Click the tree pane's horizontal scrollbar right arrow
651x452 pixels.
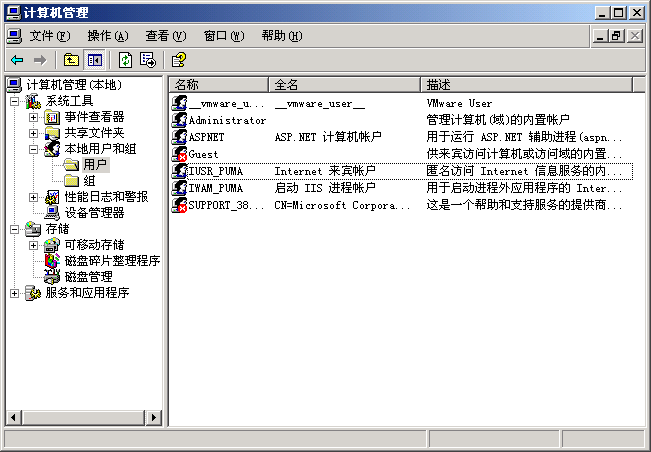pyautogui.click(x=155, y=417)
